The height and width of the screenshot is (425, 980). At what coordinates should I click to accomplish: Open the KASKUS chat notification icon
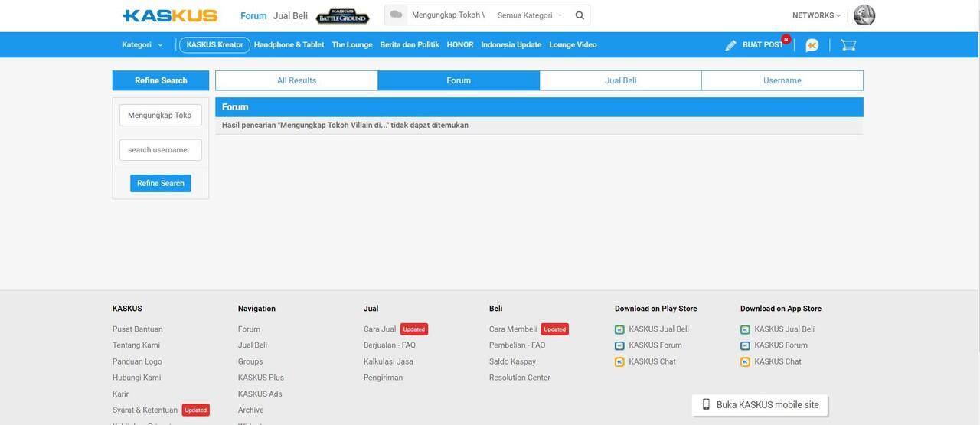tap(812, 45)
